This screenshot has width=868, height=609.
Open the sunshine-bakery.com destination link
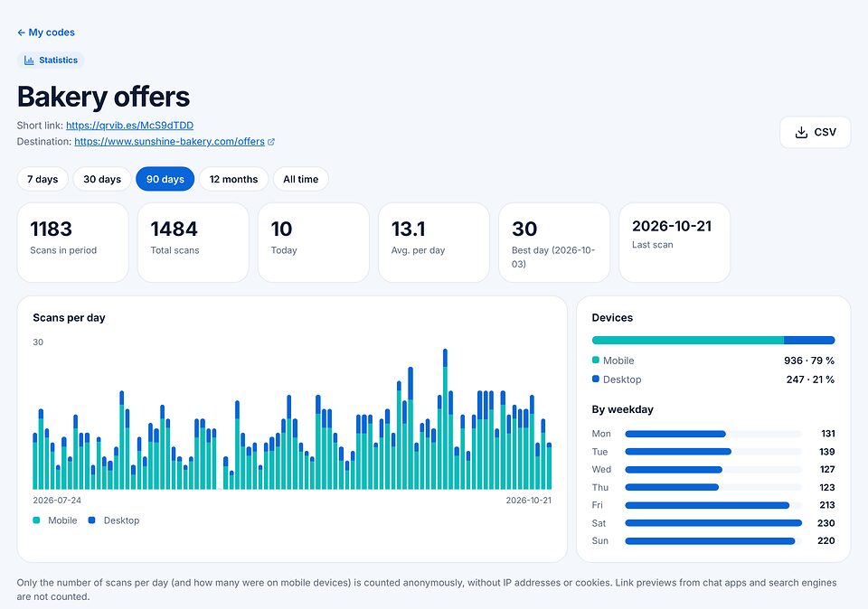(169, 142)
